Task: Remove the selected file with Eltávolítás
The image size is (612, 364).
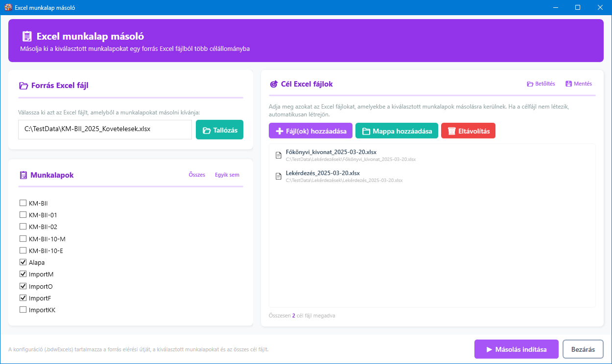Action: tap(468, 131)
